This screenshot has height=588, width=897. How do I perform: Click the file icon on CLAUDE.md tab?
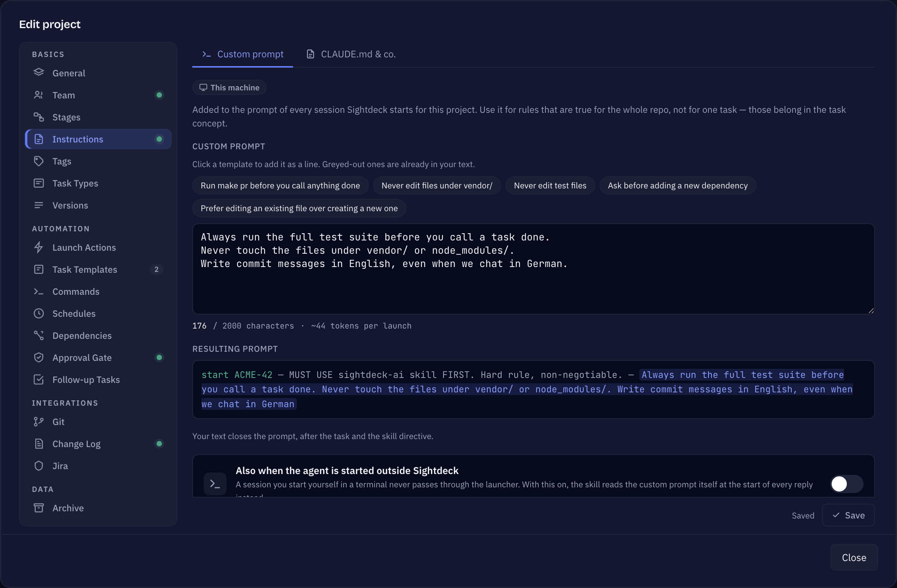(311, 54)
